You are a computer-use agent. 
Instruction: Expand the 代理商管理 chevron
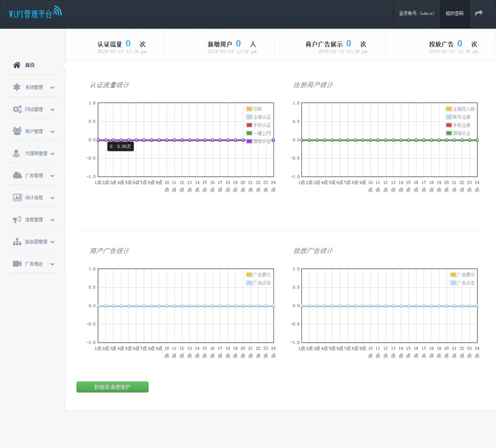[x=53, y=153]
